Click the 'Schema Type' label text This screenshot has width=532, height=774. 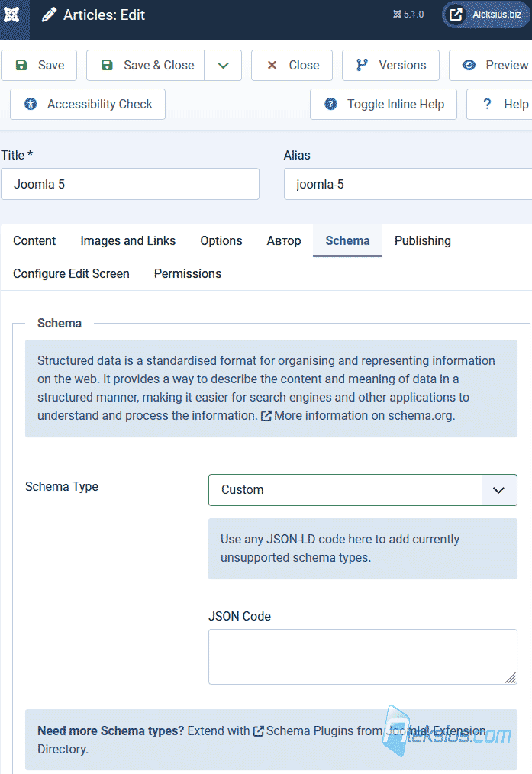click(62, 487)
